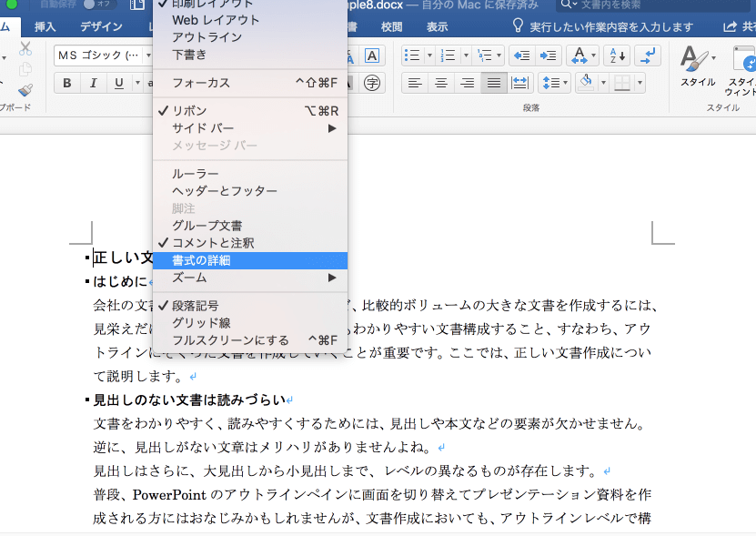Enable the ルーラー ruler option
Screen dimensions: 756x536
250,174
